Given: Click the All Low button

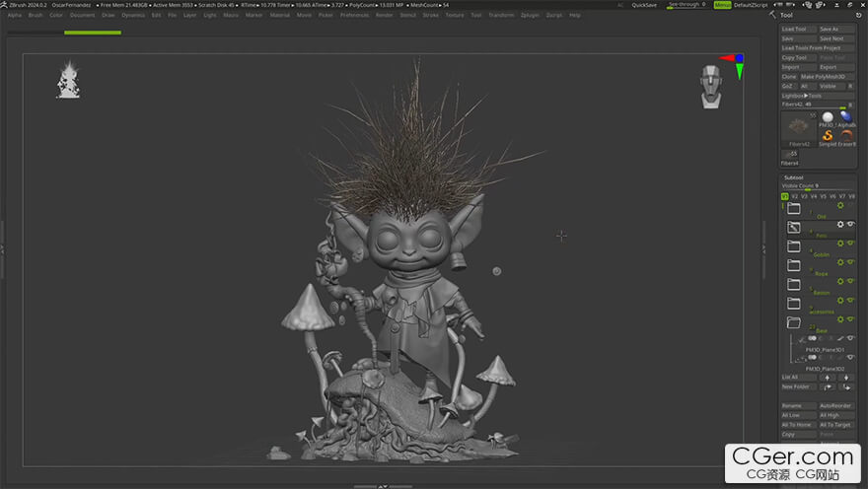Looking at the screenshot, I should coord(799,415).
